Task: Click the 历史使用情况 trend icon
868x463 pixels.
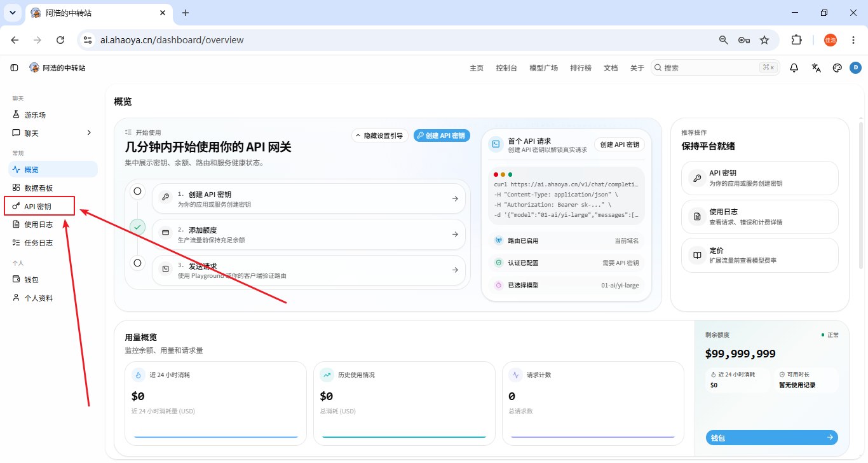Action: point(327,375)
